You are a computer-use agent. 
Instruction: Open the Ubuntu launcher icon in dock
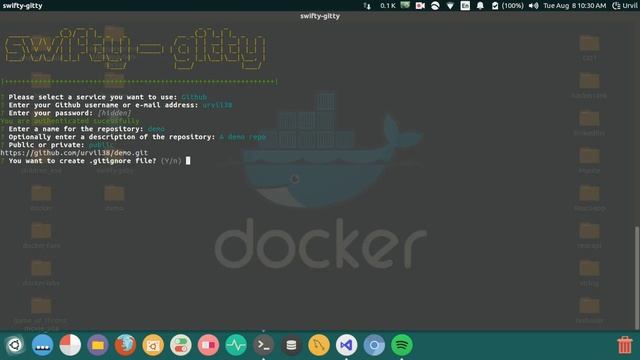(15, 345)
